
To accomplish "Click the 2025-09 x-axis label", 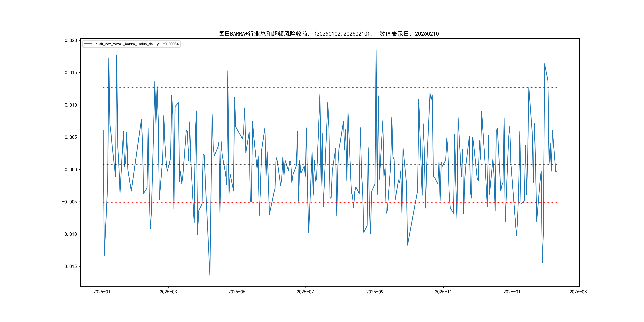I will tap(375, 292).
